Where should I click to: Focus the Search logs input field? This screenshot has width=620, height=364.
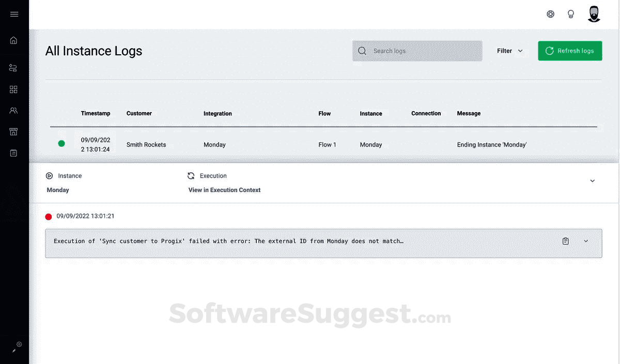pyautogui.click(x=417, y=51)
